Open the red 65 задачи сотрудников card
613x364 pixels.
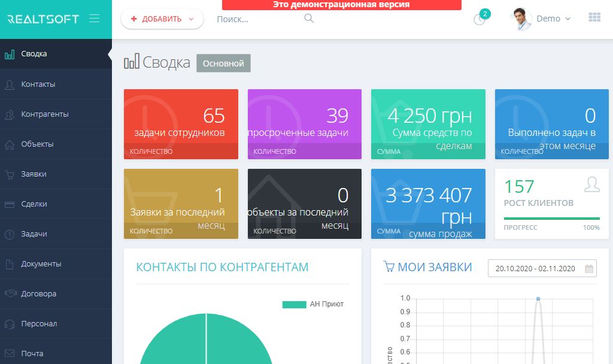point(181,124)
